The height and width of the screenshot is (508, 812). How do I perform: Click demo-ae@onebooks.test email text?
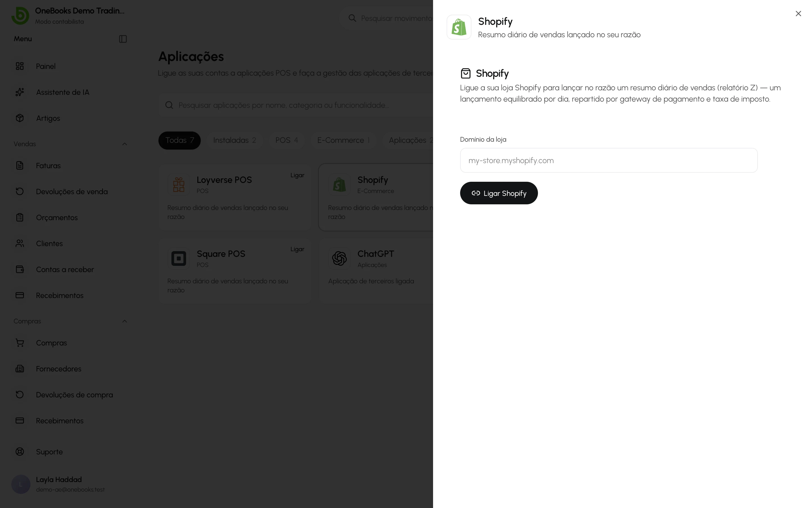click(70, 490)
